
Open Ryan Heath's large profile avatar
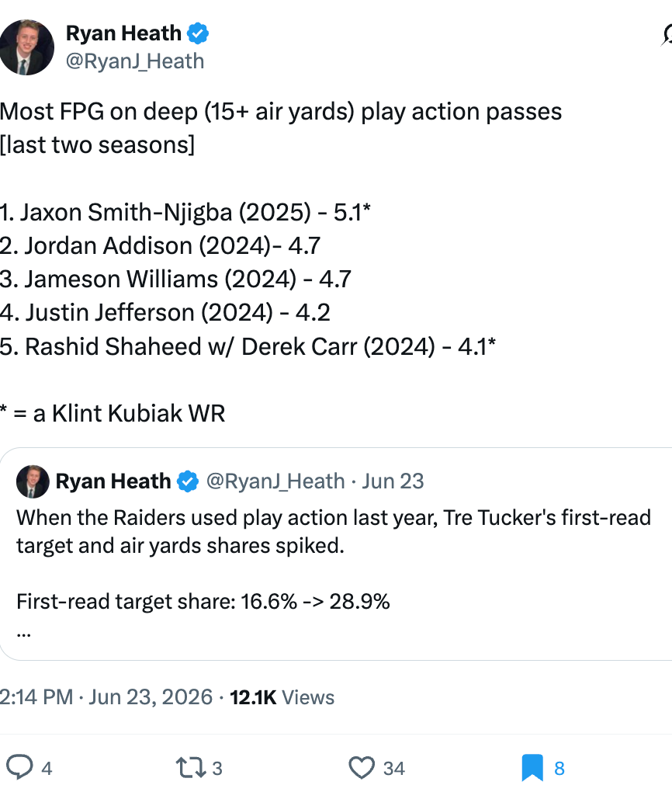pos(26,47)
